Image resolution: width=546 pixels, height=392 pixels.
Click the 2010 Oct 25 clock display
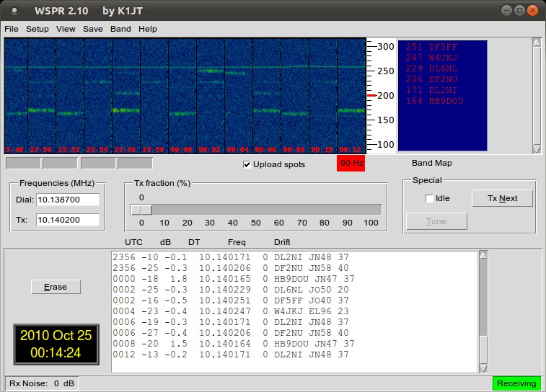pyautogui.click(x=56, y=344)
